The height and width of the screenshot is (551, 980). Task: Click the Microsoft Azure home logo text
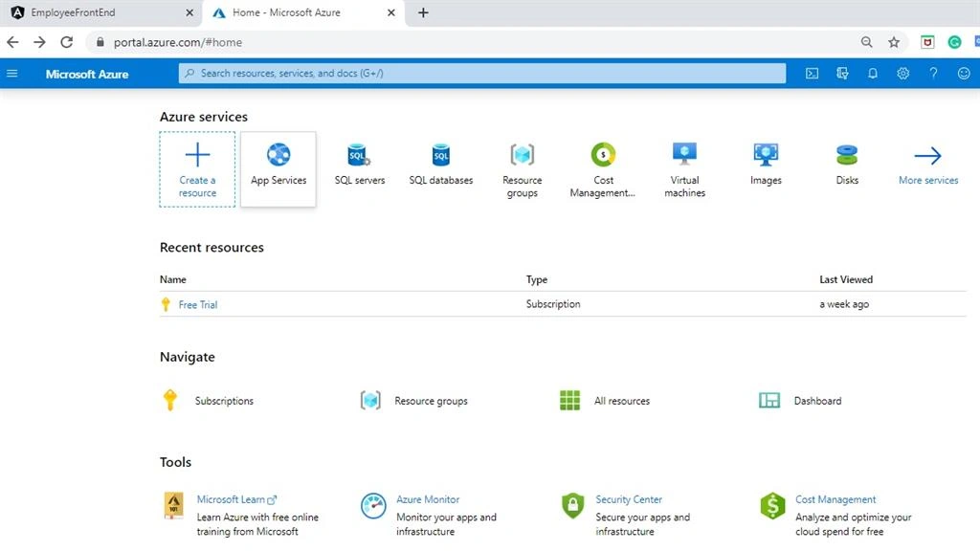[x=87, y=74]
